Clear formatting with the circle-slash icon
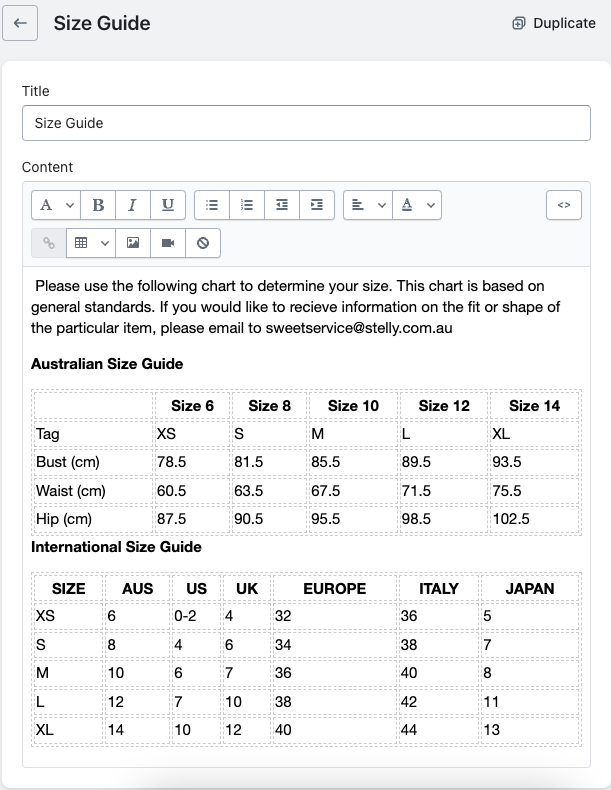This screenshot has width=611, height=790. click(203, 243)
